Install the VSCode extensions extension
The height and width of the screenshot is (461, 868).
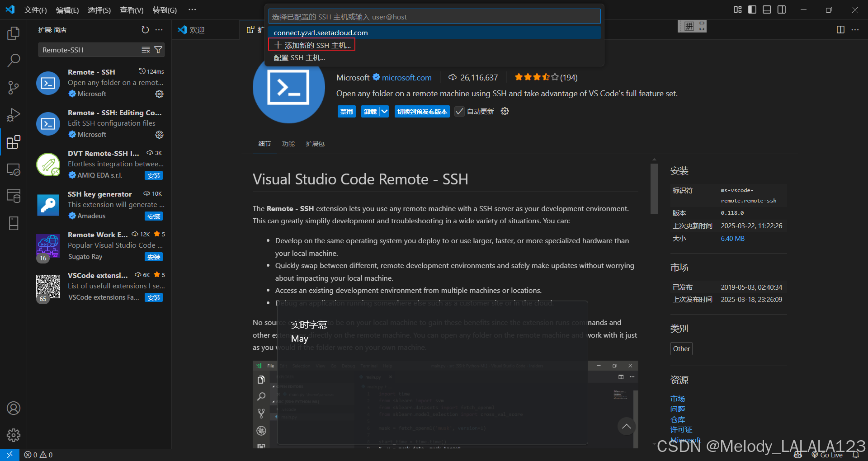coord(154,298)
